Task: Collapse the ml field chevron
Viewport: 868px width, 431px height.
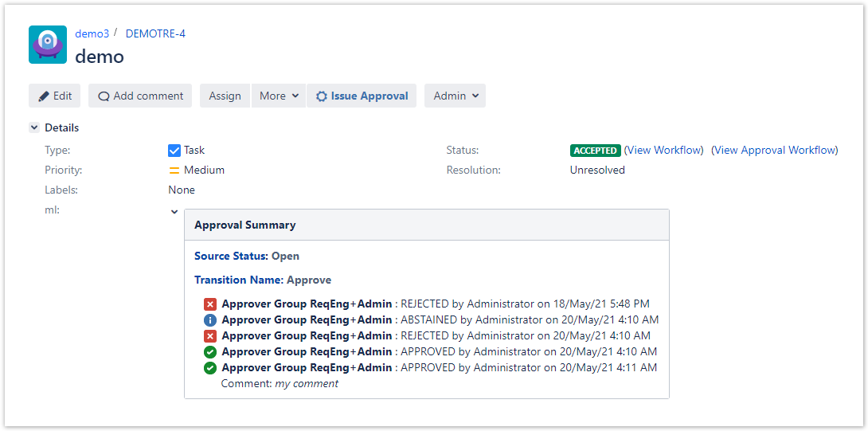Action: (174, 212)
